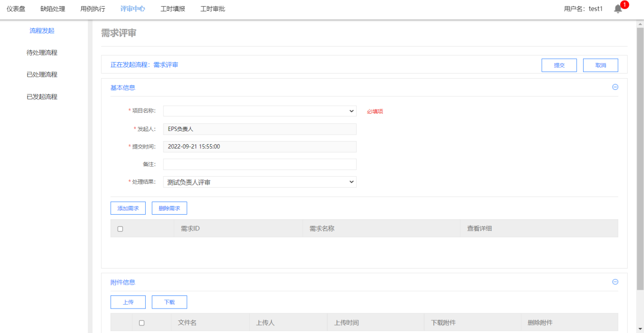Collapse the 附件信息 section

tap(615, 282)
